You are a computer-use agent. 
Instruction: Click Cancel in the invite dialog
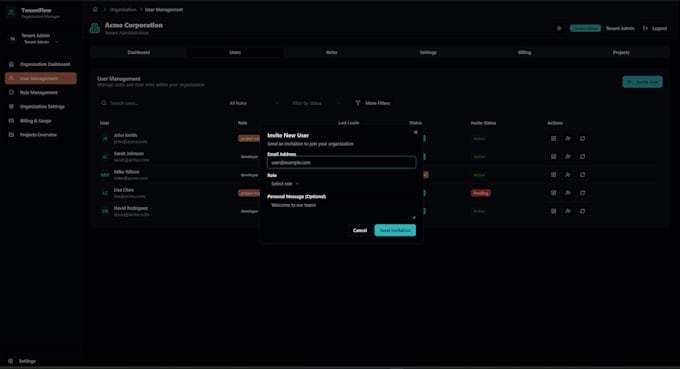[x=360, y=230]
